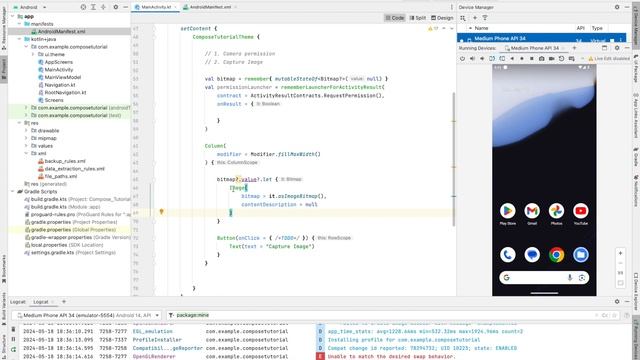Image resolution: width=640 pixels, height=360 pixels.
Task: Collapse the app module tree node
Action: pyautogui.click(x=13, y=16)
